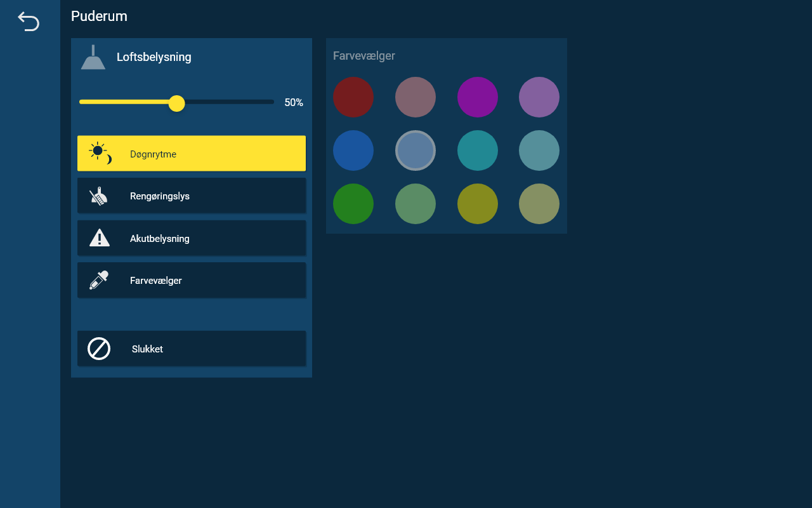Pick the bright green color swatch
The image size is (812, 508).
pos(353,204)
